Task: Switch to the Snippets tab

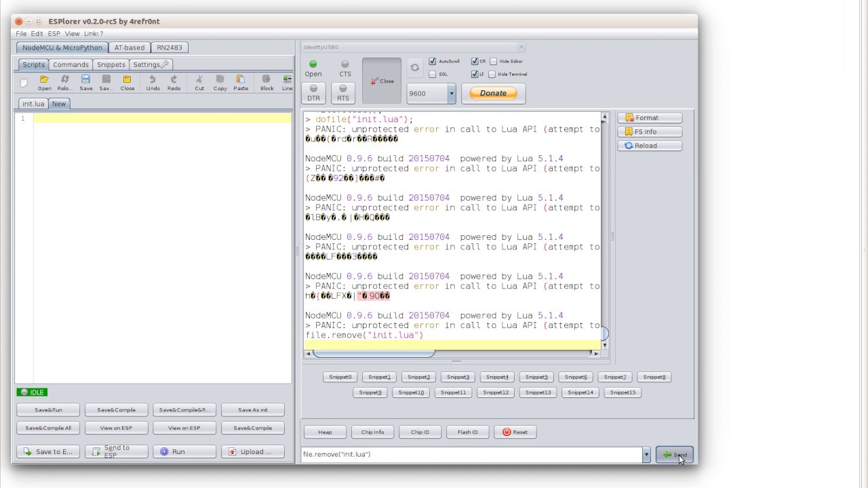Action: [111, 64]
